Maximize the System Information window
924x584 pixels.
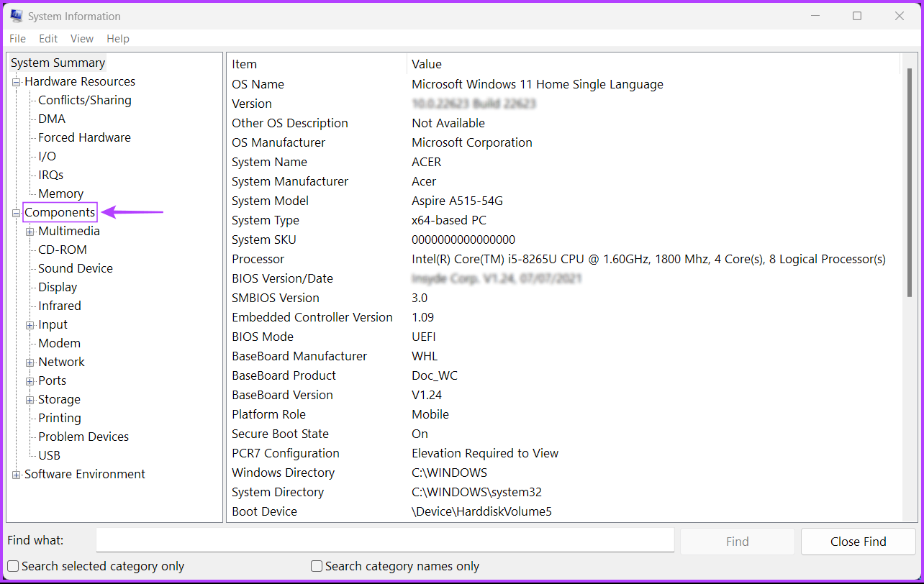[x=857, y=16]
